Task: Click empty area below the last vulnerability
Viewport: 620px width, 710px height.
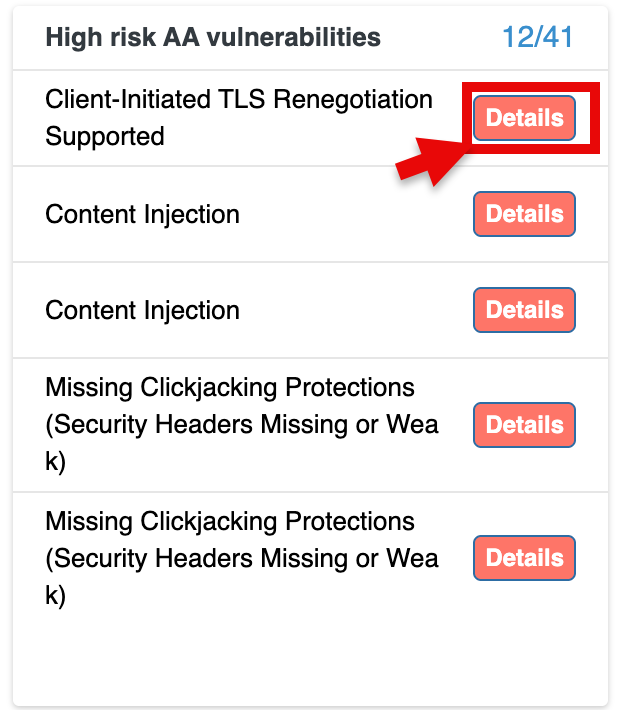Action: pos(310,660)
